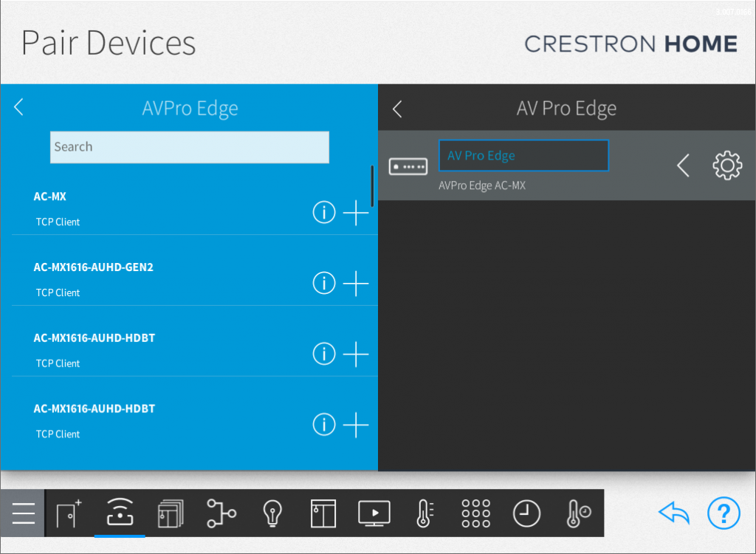Open the thermometer with clock icon
The height and width of the screenshot is (554, 756).
coord(579,513)
